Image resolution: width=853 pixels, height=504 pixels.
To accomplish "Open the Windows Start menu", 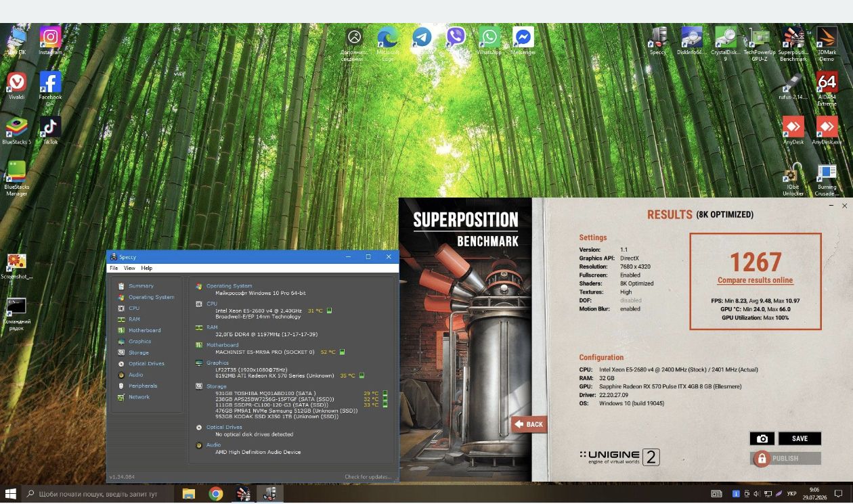I will (x=10, y=494).
